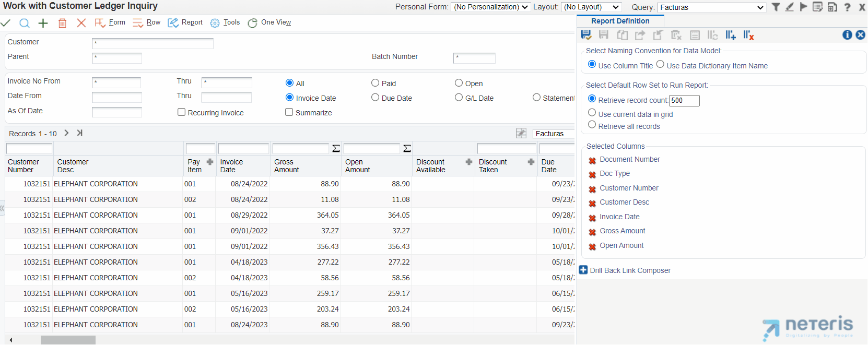Click the add columns icon in Report Definition

(x=730, y=35)
